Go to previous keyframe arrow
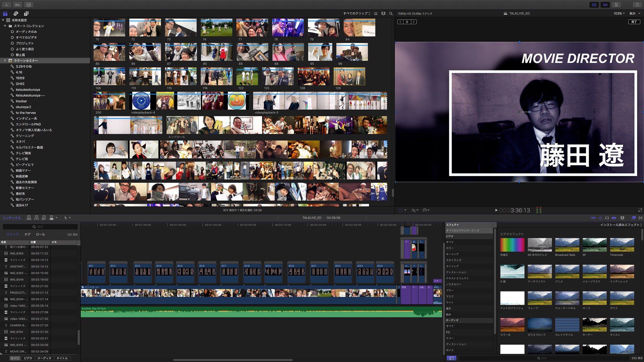The height and width of the screenshot is (362, 644). [400, 22]
